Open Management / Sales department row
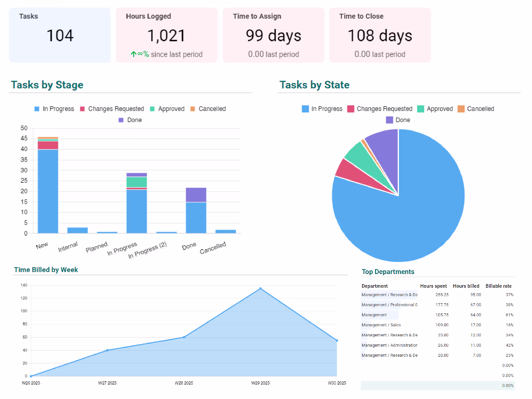532x399 pixels. click(381, 325)
